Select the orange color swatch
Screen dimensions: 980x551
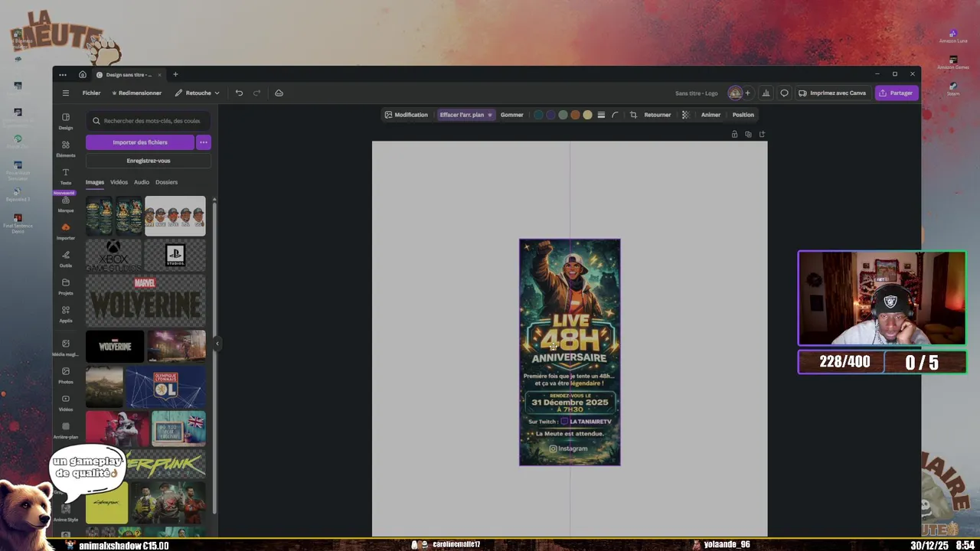pos(575,115)
